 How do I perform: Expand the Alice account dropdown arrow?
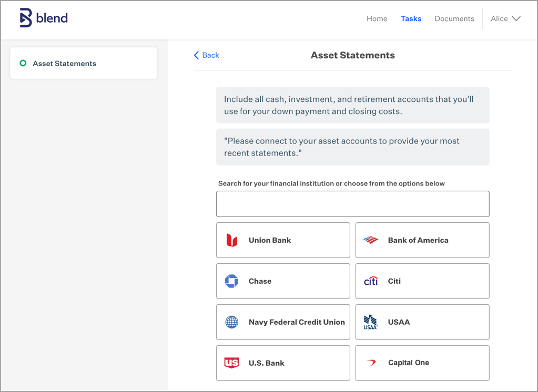click(516, 18)
